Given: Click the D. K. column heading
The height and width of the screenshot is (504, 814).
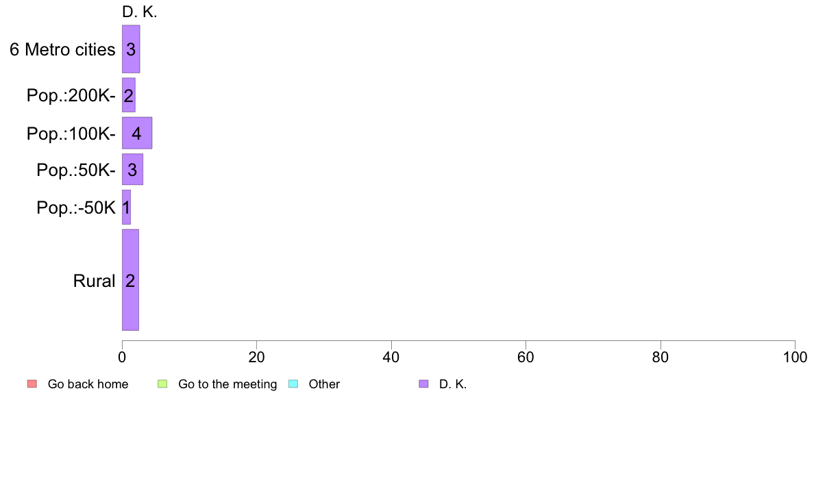Looking at the screenshot, I should click(x=140, y=12).
